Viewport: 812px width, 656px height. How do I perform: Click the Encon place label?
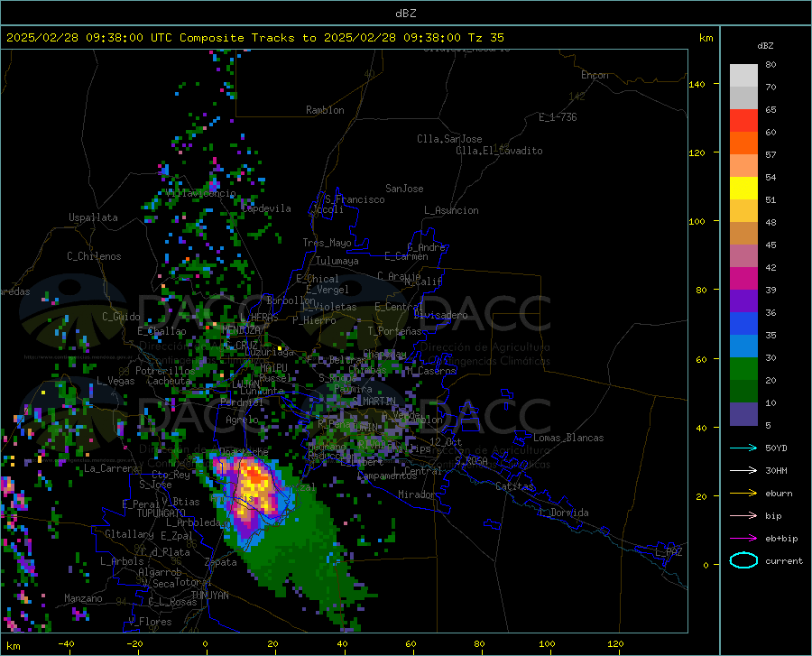coord(595,75)
